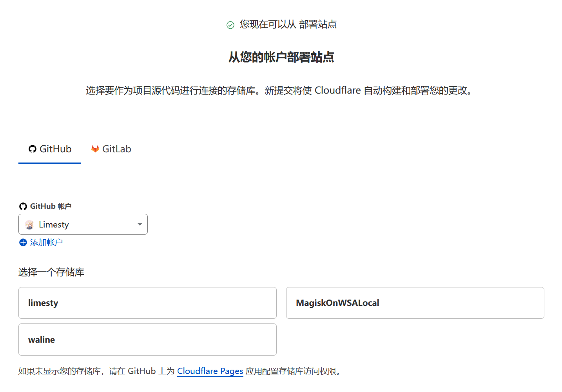
Task: Click the '您现在可以从 部署站点' success message
Action: [288, 24]
